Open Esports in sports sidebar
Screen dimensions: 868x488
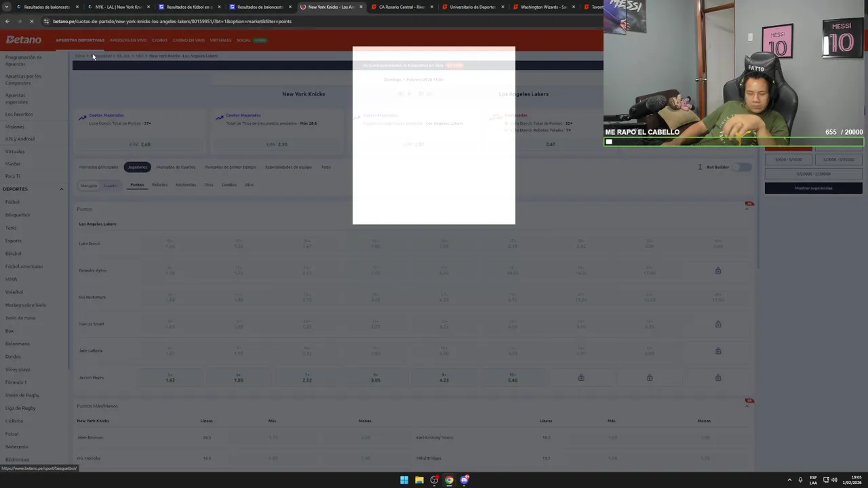tap(14, 241)
